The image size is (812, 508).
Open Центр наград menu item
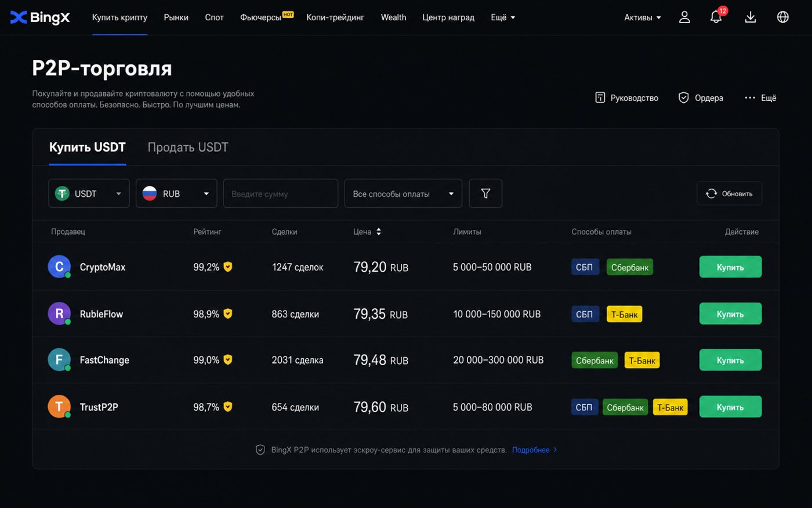pyautogui.click(x=448, y=17)
